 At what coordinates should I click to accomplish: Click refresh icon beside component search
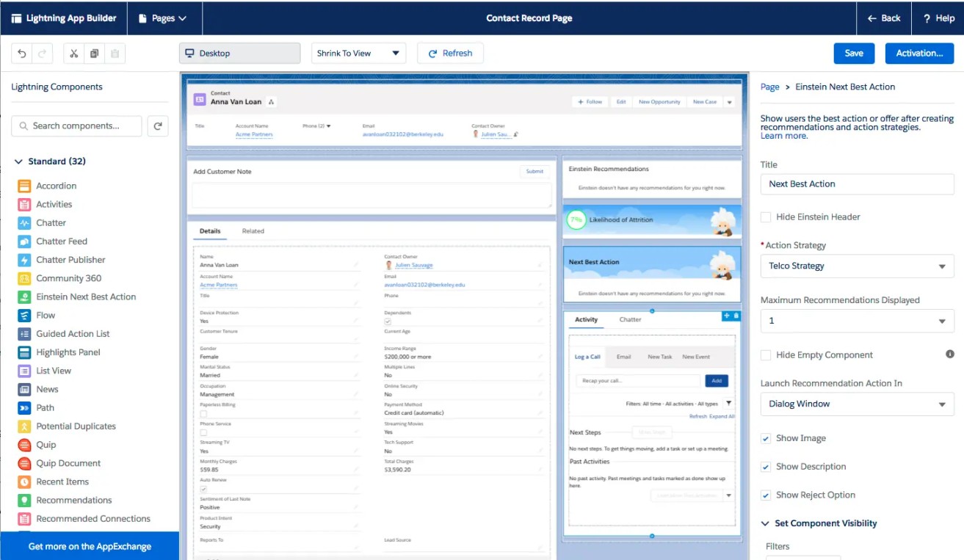[157, 126]
